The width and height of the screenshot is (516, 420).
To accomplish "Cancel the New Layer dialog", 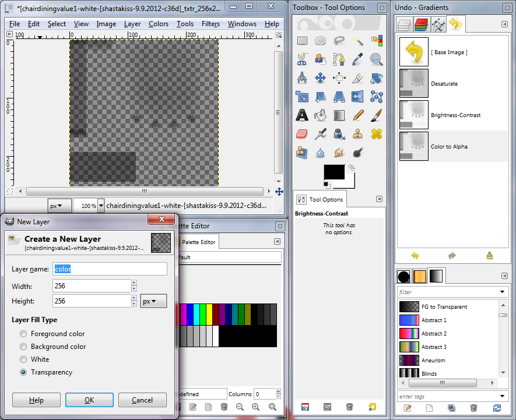I will 142,400.
